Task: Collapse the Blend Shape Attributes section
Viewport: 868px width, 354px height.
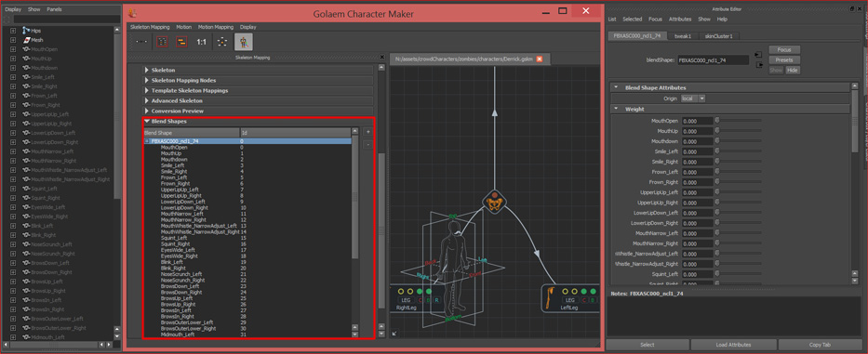Action: point(616,87)
